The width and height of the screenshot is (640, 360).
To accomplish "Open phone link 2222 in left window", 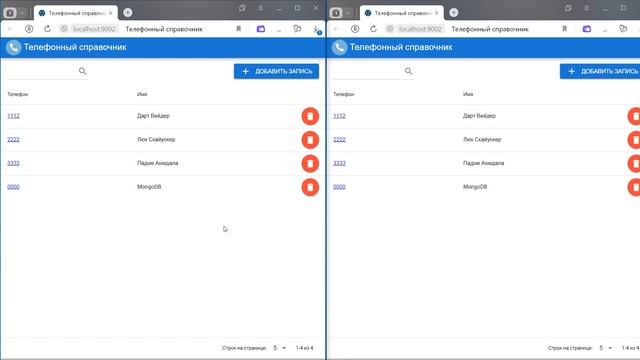I will pos(13,140).
